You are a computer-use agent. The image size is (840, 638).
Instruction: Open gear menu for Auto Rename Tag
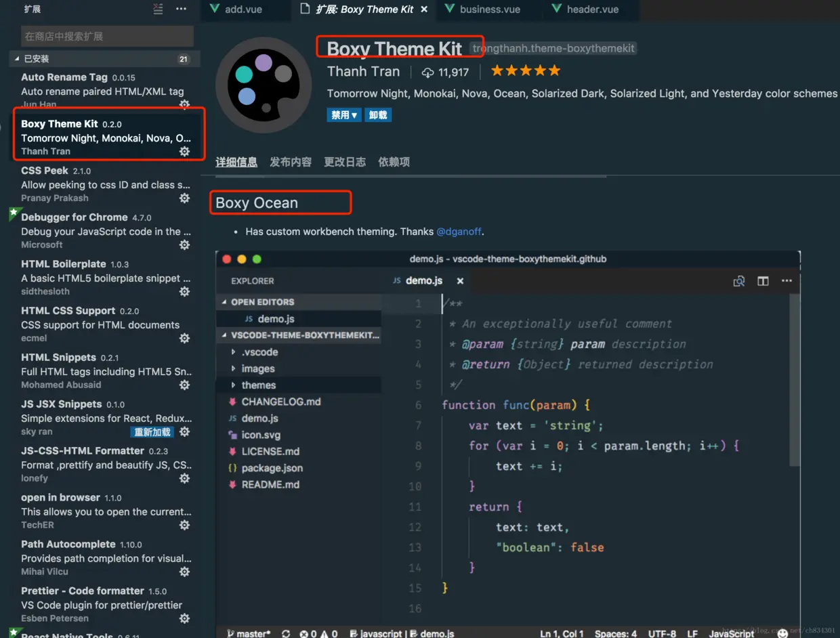(x=184, y=104)
